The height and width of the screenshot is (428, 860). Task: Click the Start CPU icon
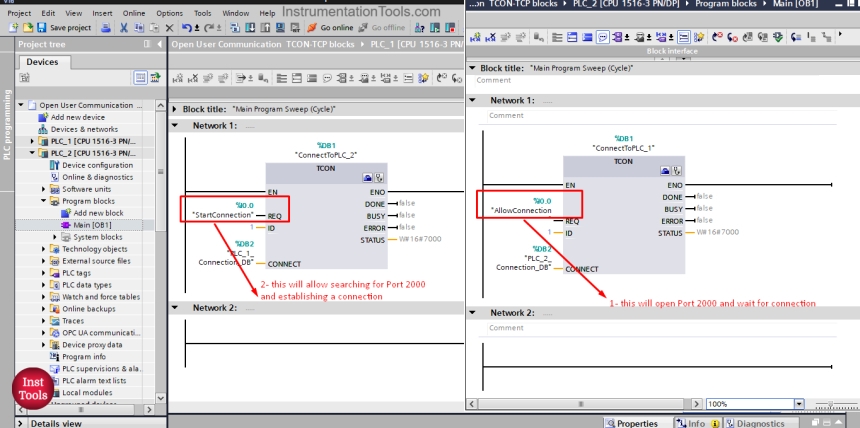pyautogui.click(x=435, y=27)
